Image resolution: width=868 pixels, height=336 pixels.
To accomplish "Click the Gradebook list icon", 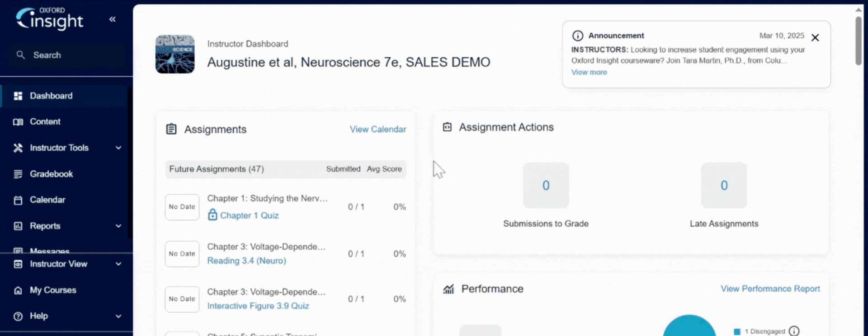I will [x=18, y=174].
